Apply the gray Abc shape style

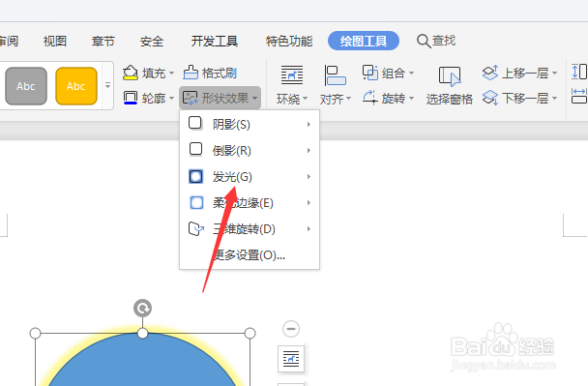pos(26,86)
